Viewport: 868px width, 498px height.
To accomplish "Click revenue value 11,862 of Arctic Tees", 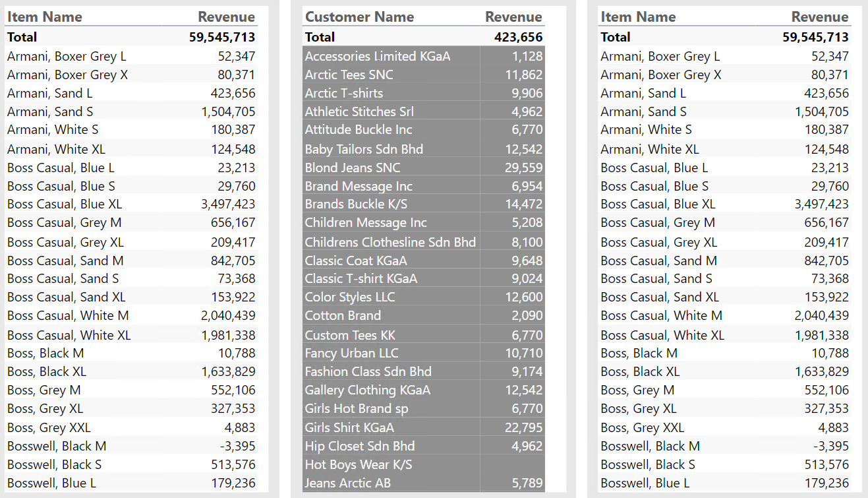I will click(x=524, y=75).
